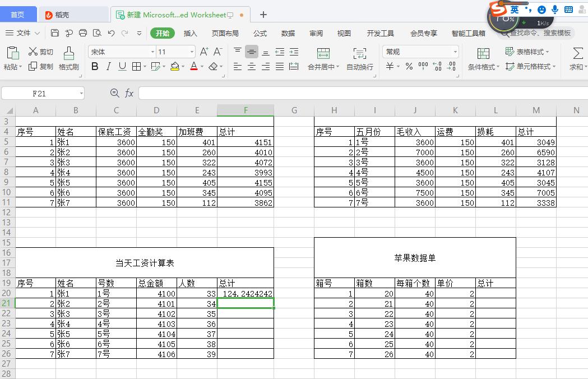Open the 数据 ribbon tab
Image resolution: width=588 pixels, height=379 pixels.
(x=288, y=33)
